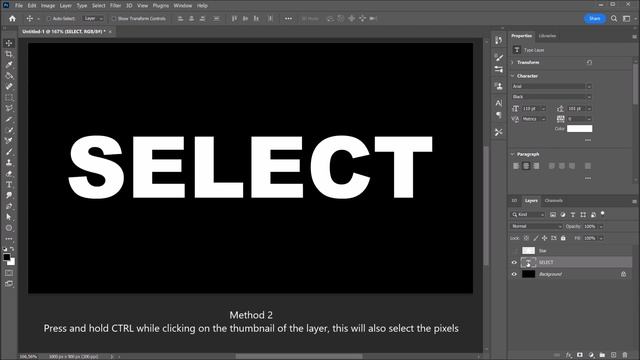640x360 pixels.
Task: Change the screen mode icon
Action: pos(9,284)
